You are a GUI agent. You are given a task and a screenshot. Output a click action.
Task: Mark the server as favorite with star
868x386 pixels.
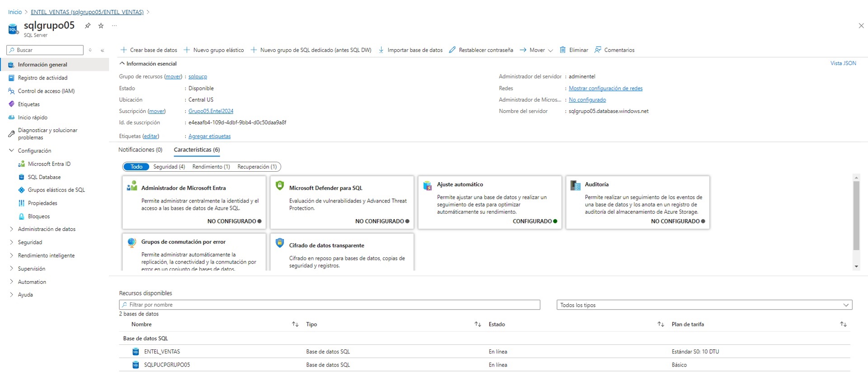point(101,26)
